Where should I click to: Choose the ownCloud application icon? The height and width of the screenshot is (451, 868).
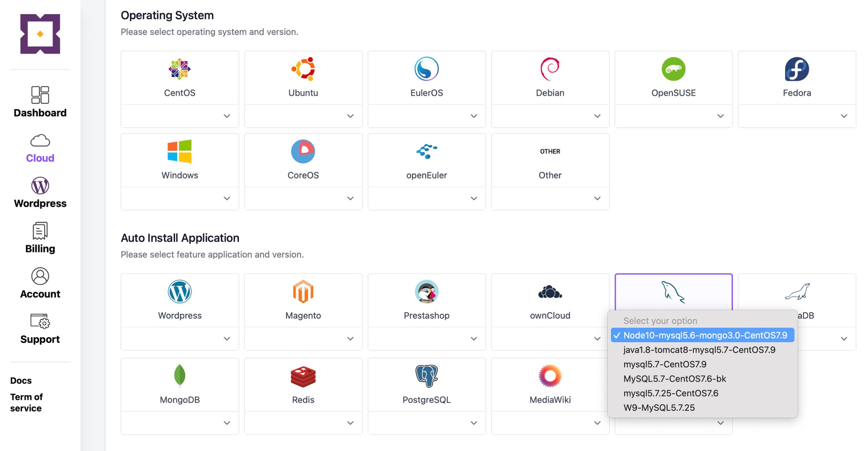click(550, 292)
